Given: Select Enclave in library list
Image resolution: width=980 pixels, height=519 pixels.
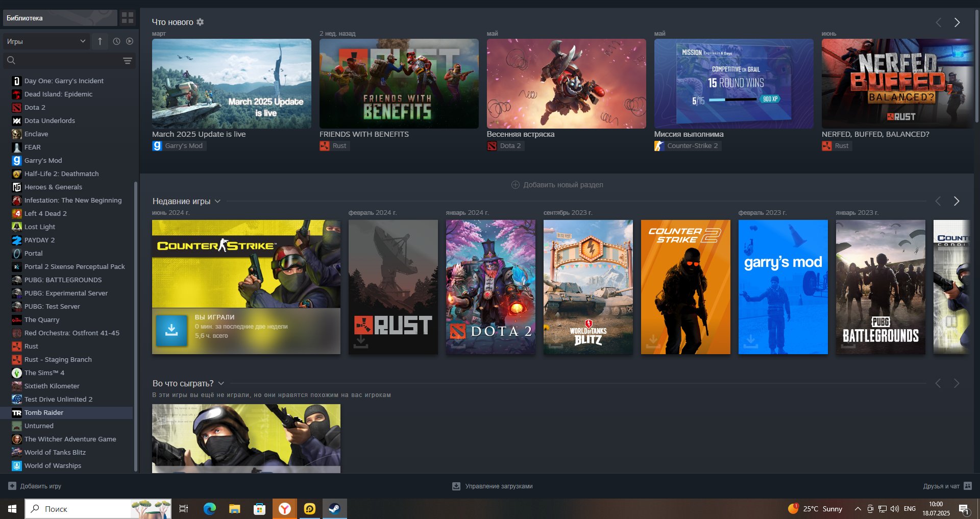Looking at the screenshot, I should 67,134.
